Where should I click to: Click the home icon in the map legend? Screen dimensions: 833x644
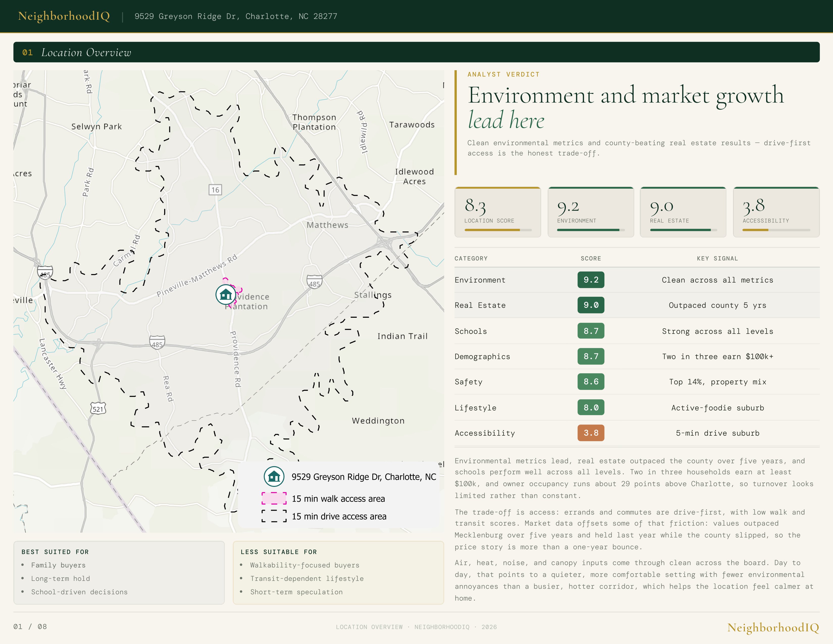(274, 477)
